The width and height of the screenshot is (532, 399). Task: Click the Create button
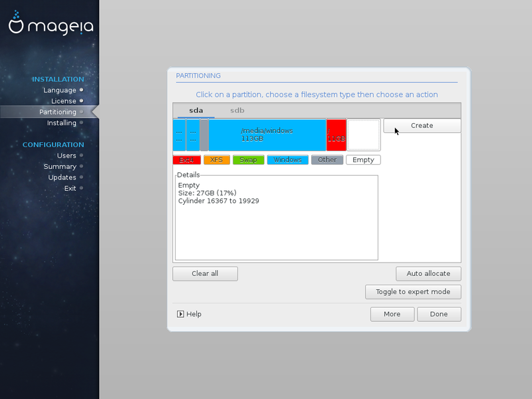pos(422,126)
